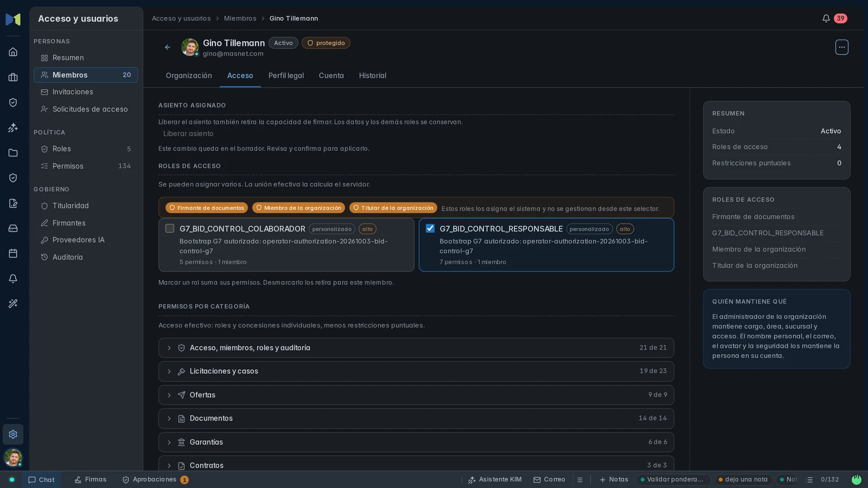Switch to the Perfil legal tab

click(x=286, y=76)
